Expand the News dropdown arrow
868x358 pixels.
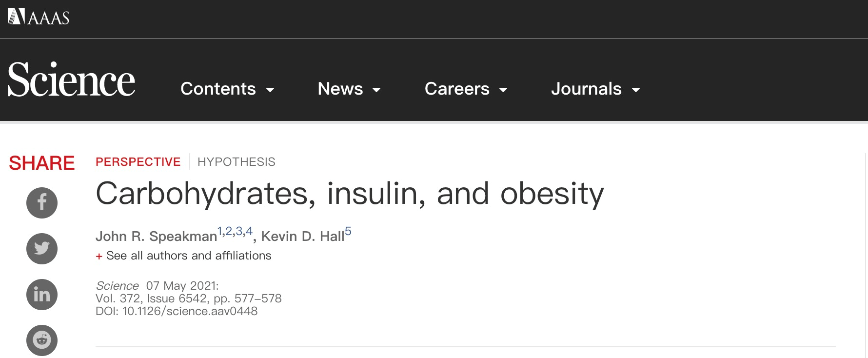click(376, 90)
